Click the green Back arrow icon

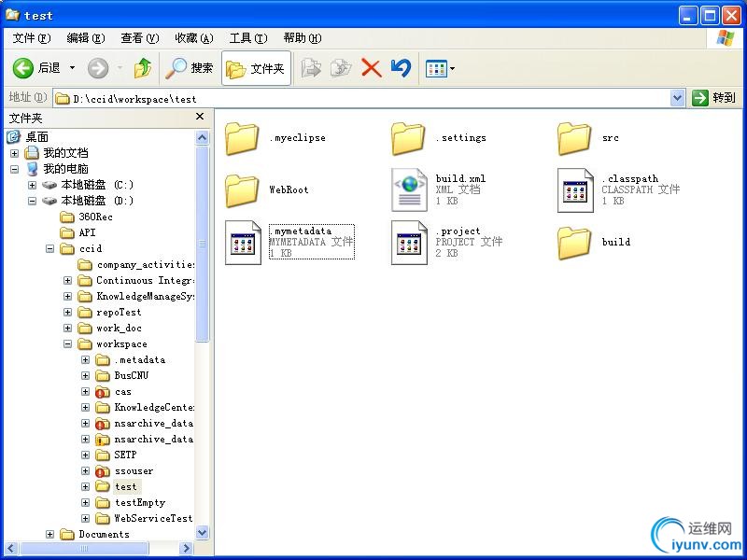pyautogui.click(x=22, y=68)
